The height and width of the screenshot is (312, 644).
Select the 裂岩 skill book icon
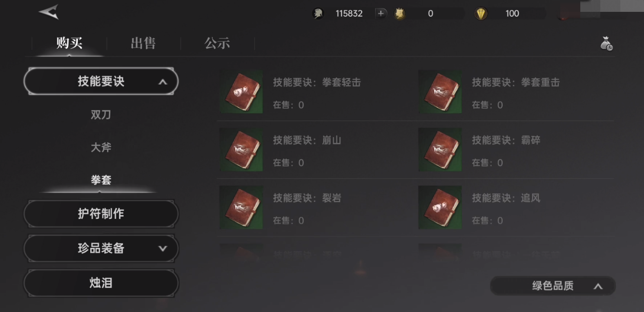click(x=241, y=207)
